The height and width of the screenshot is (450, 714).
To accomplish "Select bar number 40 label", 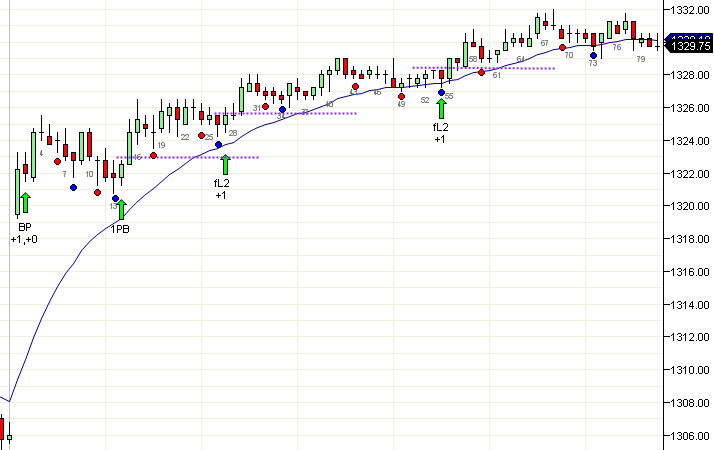I will (x=329, y=104).
